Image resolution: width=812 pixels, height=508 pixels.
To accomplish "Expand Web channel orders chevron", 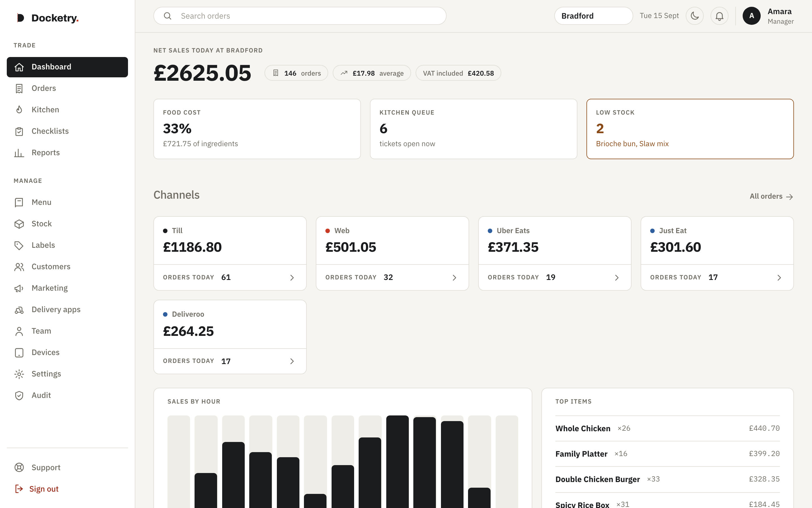I will tap(454, 277).
